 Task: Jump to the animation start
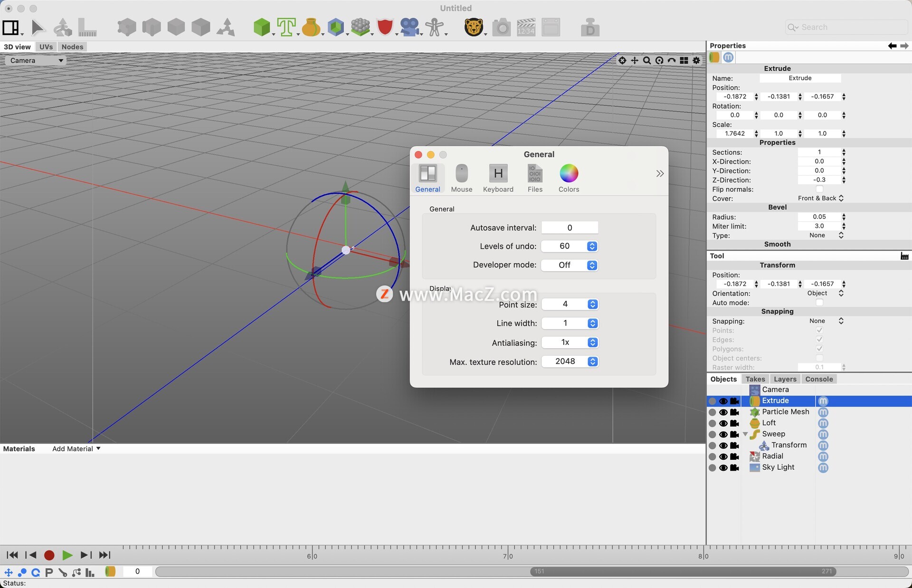(x=12, y=555)
